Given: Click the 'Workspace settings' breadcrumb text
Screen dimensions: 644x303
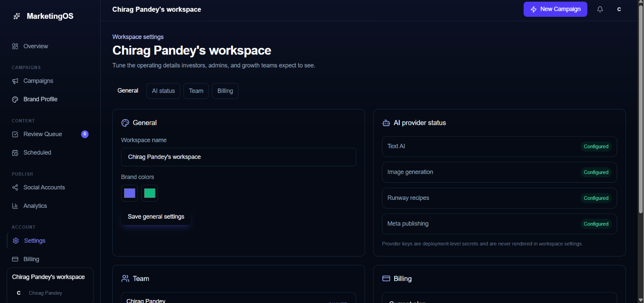Looking at the screenshot, I should click(138, 37).
